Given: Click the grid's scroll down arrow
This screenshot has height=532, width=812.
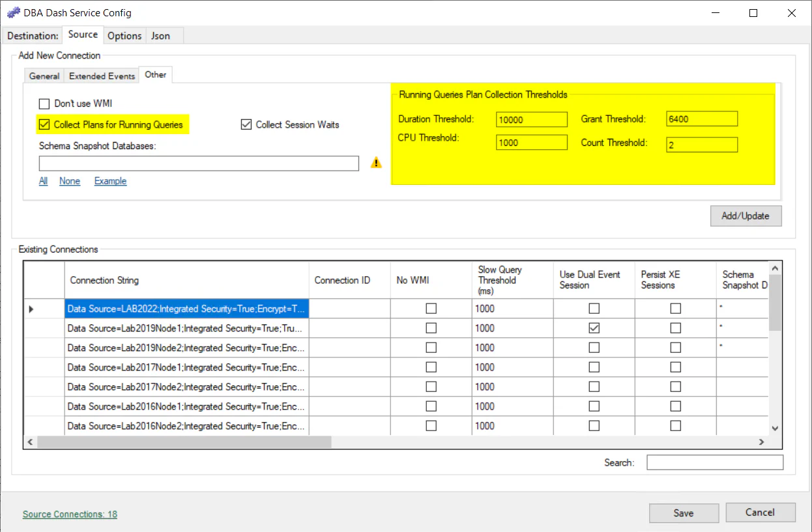Looking at the screenshot, I should coord(775,428).
